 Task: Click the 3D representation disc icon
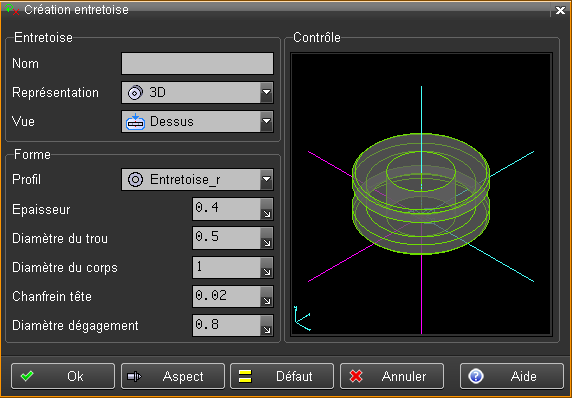pos(135,93)
